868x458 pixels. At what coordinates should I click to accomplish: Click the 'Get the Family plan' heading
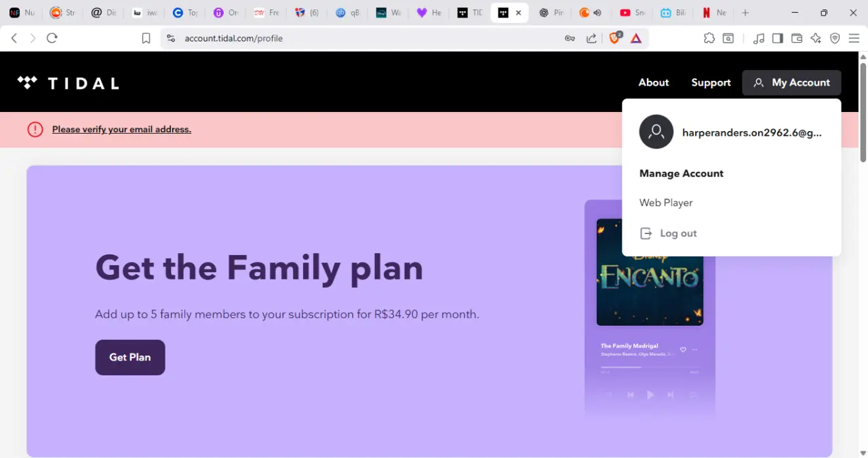(x=259, y=267)
